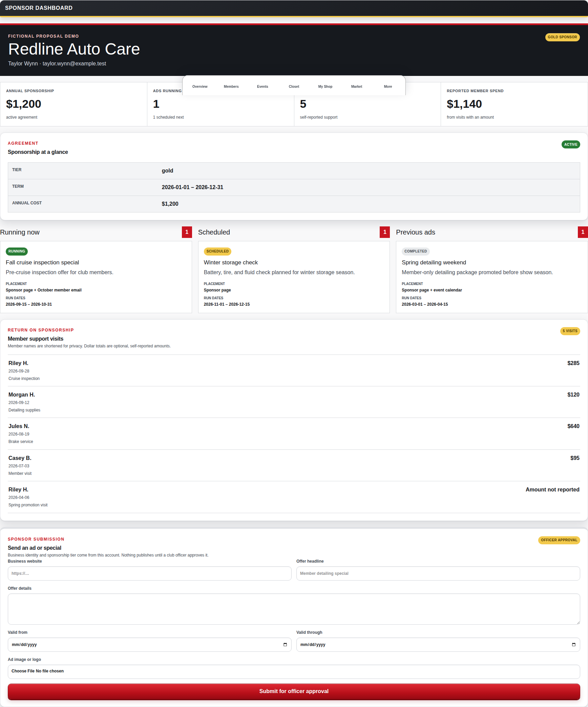588x707 pixels.
Task: Click the tier value 'gold'
Action: (167, 171)
